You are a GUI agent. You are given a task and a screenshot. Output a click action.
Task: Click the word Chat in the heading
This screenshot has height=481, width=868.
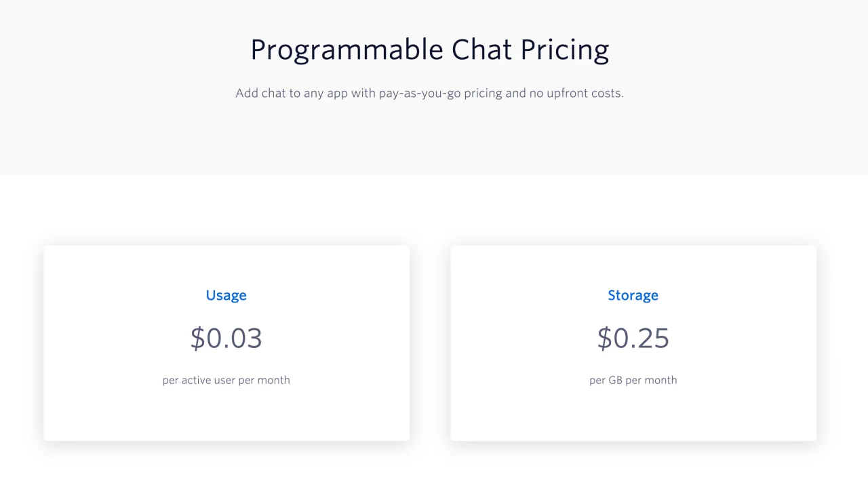coord(481,50)
